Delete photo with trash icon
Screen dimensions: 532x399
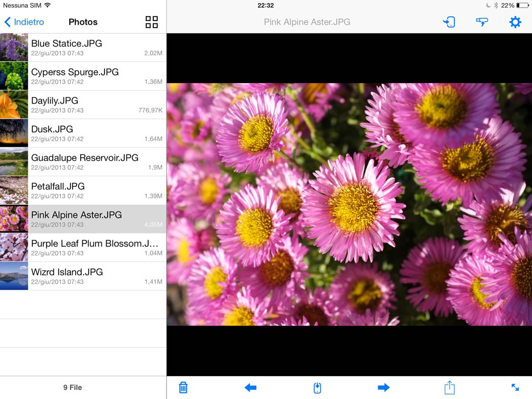[183, 387]
